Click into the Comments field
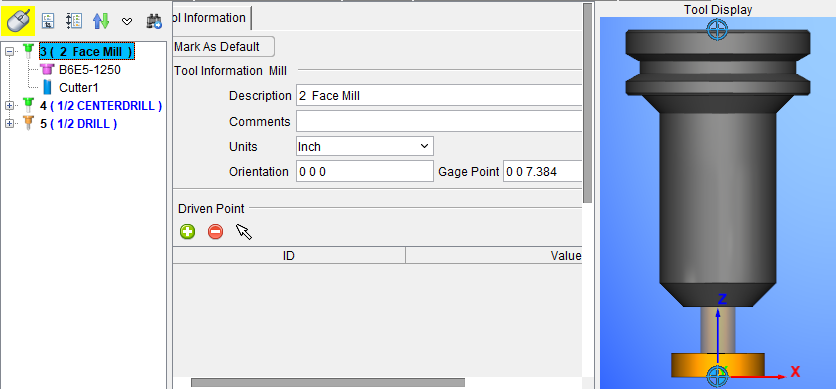The image size is (836, 389). point(439,121)
